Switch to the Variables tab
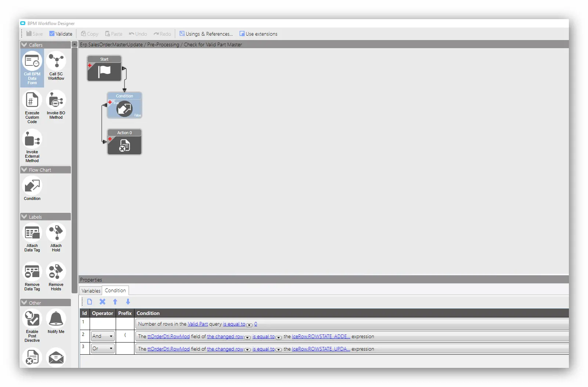This screenshot has height=387, width=588. point(91,291)
